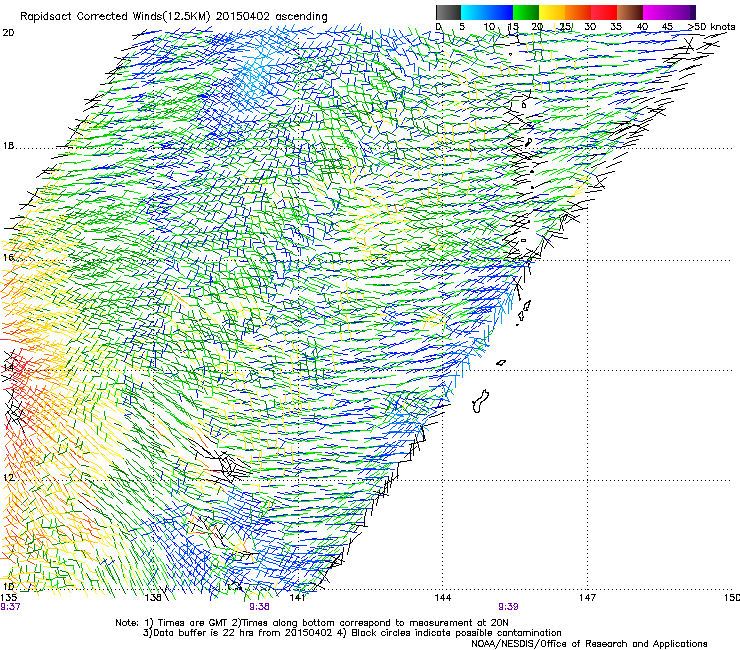Click the longitude label '147'
The width and height of the screenshot is (740, 650).
pyautogui.click(x=587, y=598)
